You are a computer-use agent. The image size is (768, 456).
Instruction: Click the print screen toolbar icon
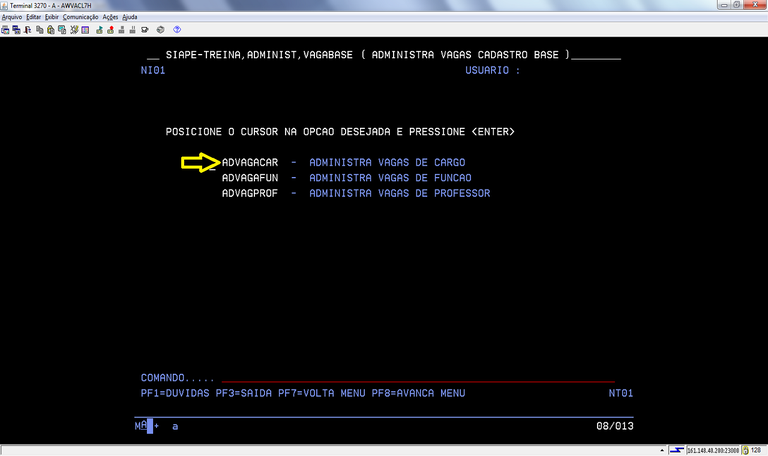(5, 30)
